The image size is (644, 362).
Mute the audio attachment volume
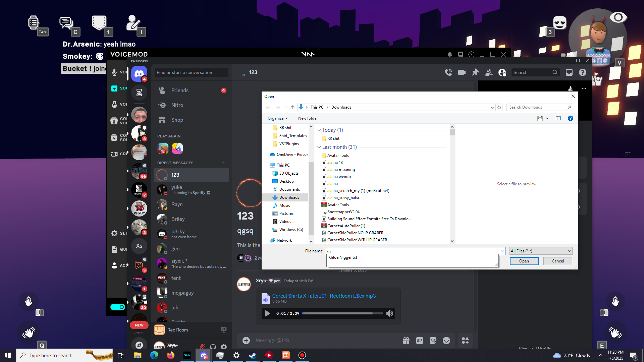(389, 313)
